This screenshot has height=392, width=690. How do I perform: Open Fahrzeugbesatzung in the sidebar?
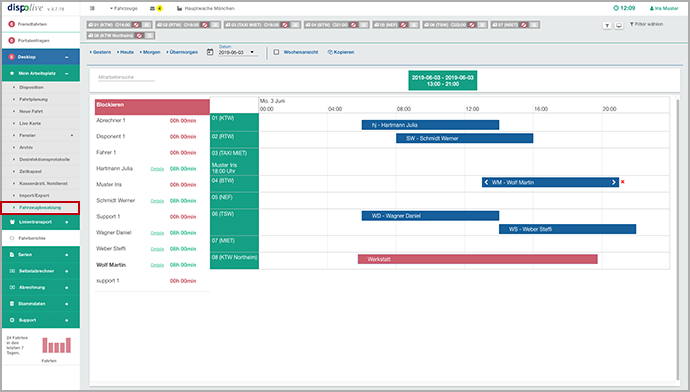(40, 208)
